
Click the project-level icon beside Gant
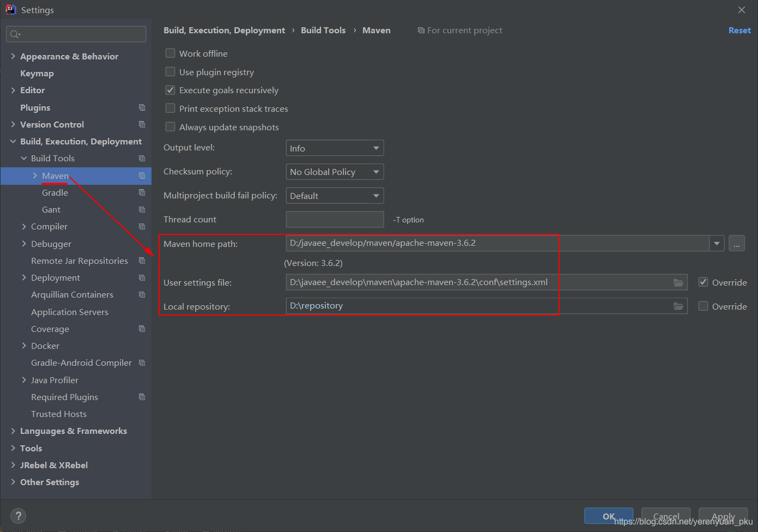click(142, 209)
